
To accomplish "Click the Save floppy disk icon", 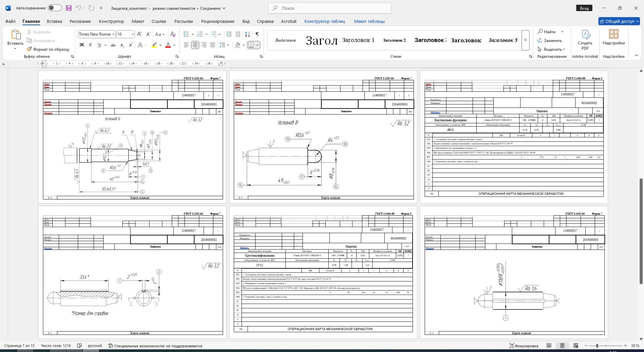I will tap(68, 8).
